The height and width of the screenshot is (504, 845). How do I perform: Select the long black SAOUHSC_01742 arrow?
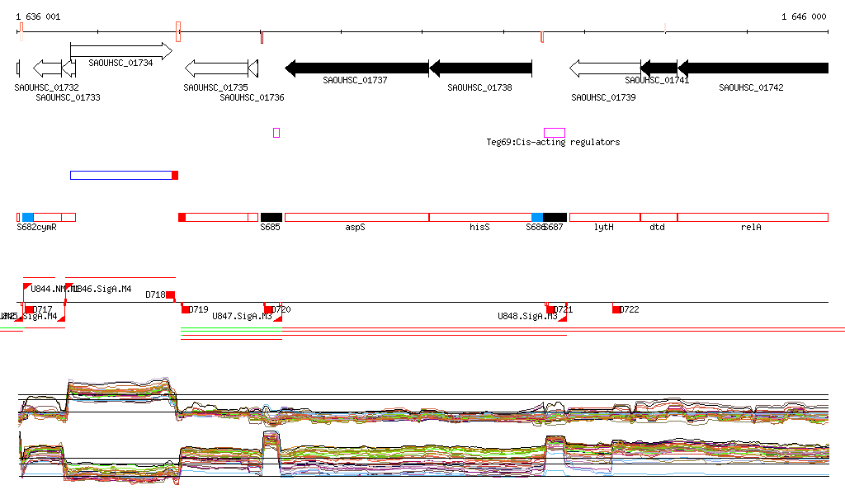coord(753,68)
